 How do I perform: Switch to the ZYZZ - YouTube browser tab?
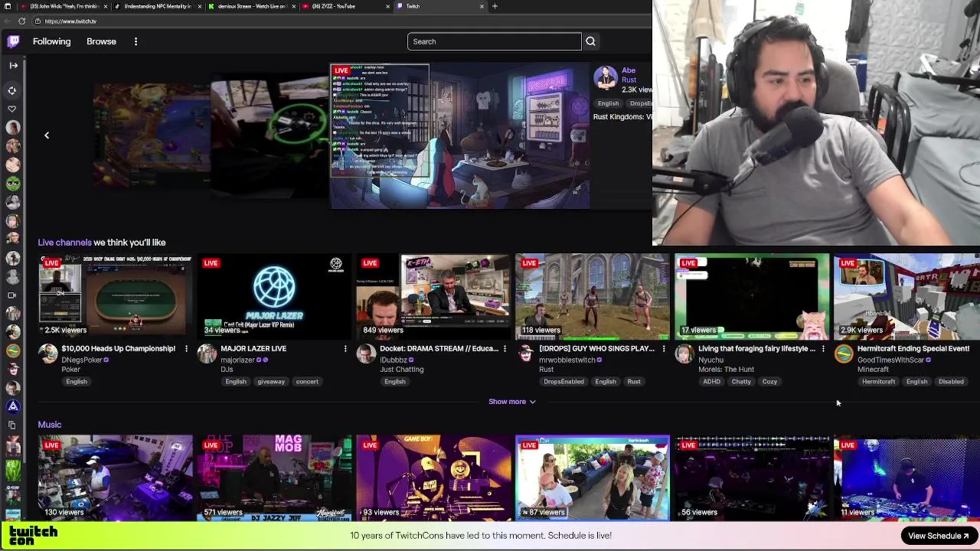346,6
